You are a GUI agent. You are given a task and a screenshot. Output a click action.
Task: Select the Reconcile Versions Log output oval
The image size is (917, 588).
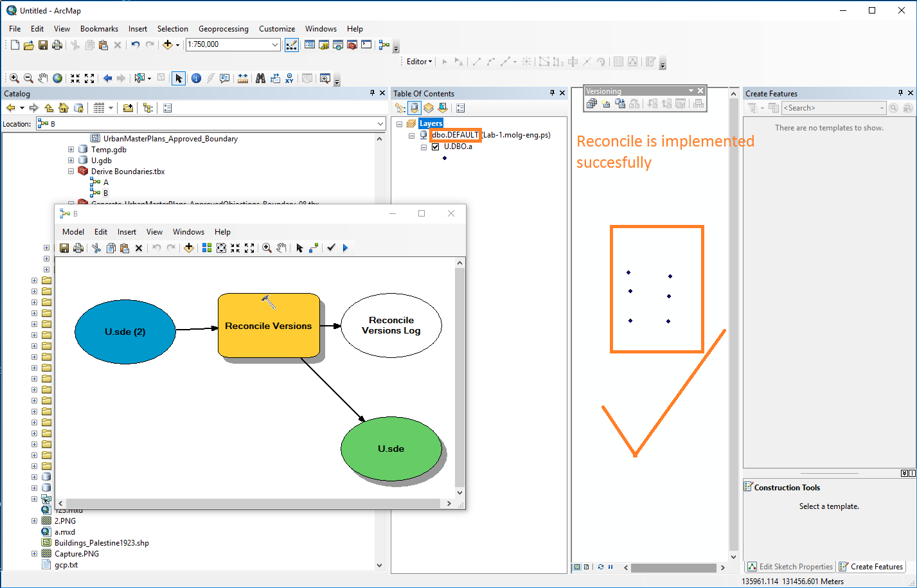click(x=391, y=325)
